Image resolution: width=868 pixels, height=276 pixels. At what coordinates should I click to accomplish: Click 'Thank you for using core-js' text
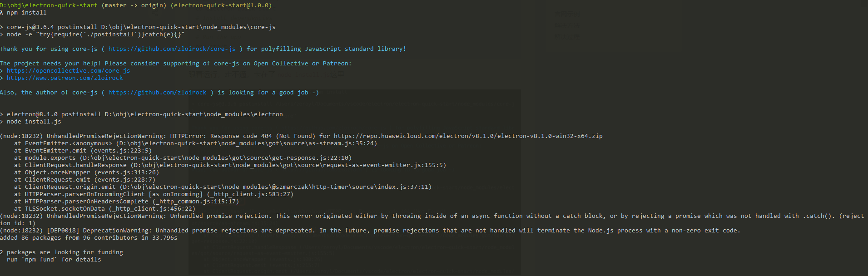coord(49,49)
